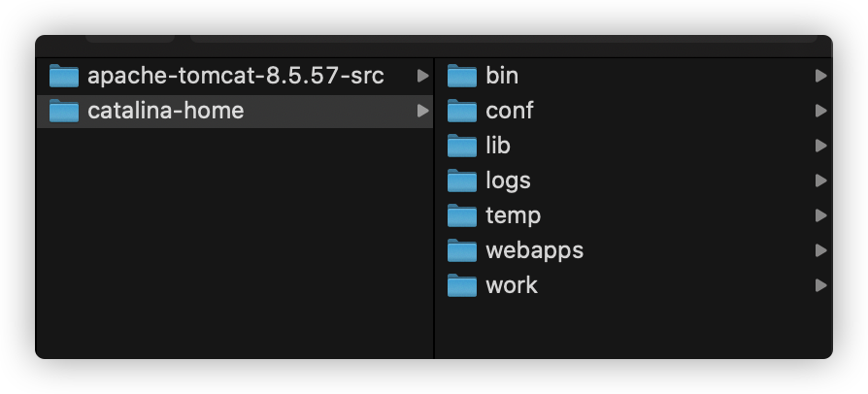Image resolution: width=868 pixels, height=394 pixels.
Task: Choose the "bin" folder name
Action: 502,76
